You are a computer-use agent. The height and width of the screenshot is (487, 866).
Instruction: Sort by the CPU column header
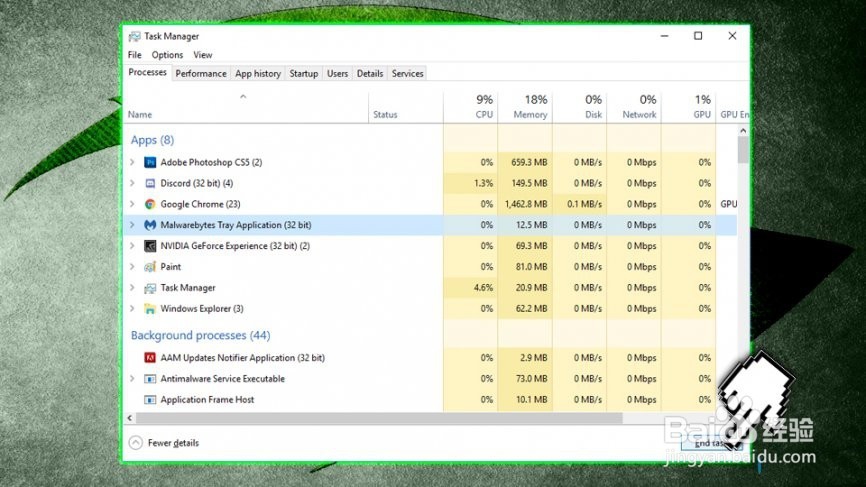(471, 107)
